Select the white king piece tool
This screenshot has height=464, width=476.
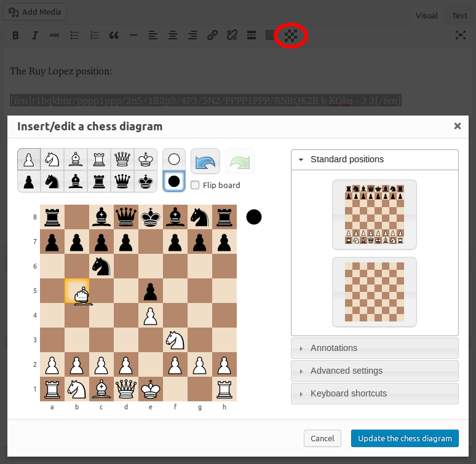coord(146,159)
